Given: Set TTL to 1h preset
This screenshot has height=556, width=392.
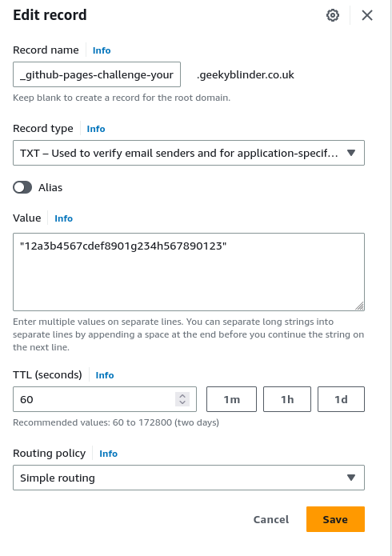Looking at the screenshot, I should pos(287,399).
